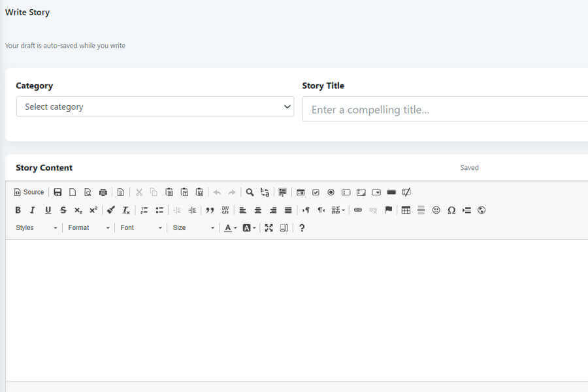The width and height of the screenshot is (588, 392).
Task: Insert a blockquote
Action: click(x=210, y=210)
